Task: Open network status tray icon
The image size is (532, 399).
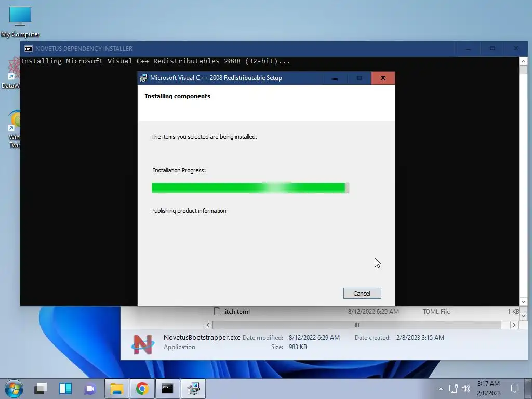Action: point(454,389)
